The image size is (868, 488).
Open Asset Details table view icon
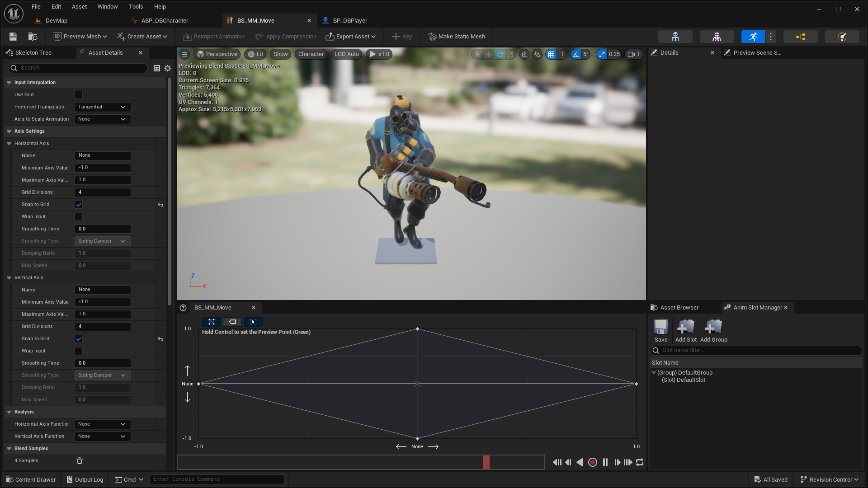point(157,68)
